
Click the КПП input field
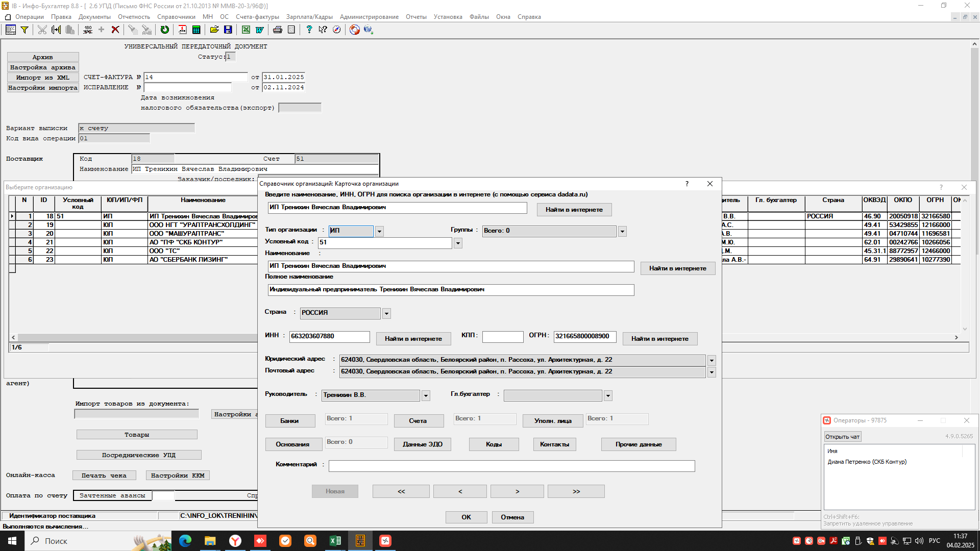[x=503, y=337]
